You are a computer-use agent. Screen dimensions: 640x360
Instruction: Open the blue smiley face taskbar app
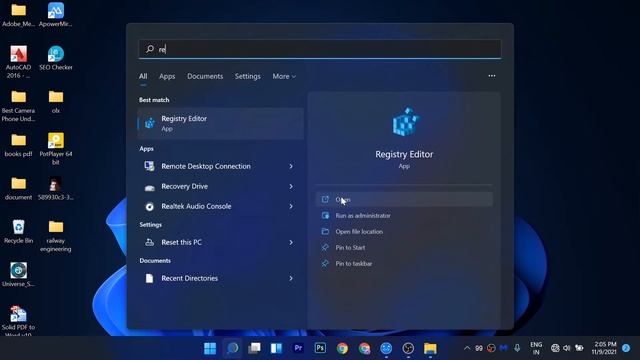[x=386, y=348]
